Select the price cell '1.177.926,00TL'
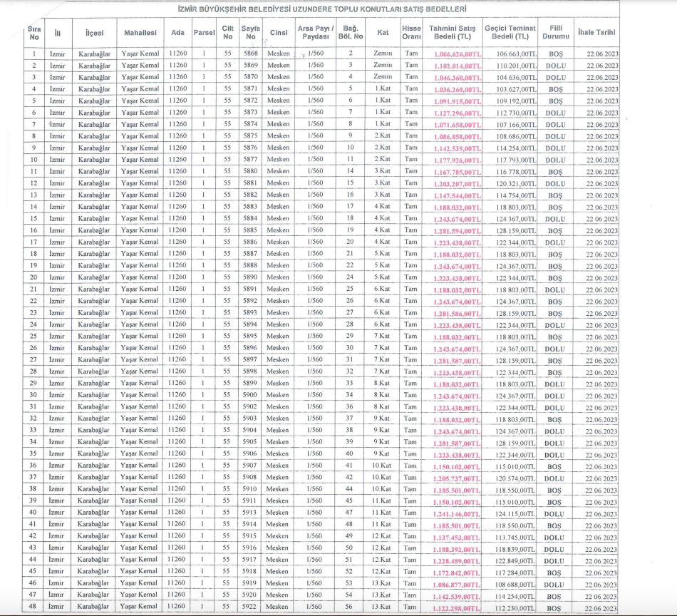 (x=458, y=160)
